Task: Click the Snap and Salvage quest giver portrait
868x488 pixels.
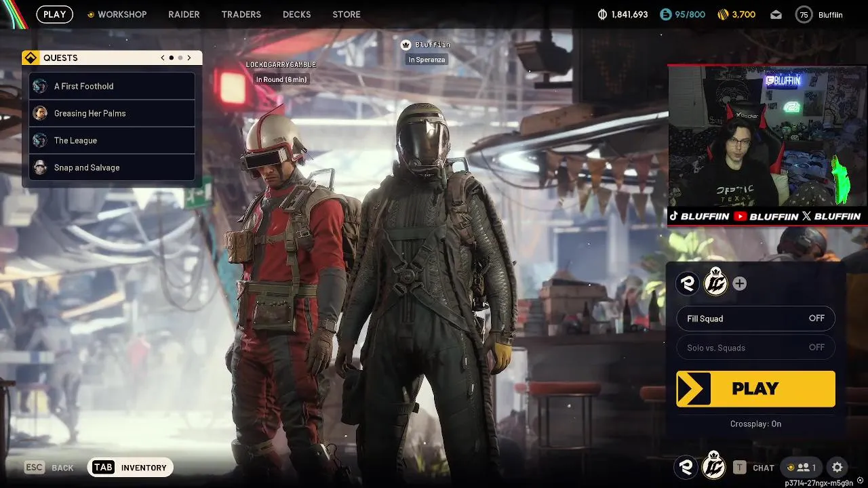Action: coord(40,167)
